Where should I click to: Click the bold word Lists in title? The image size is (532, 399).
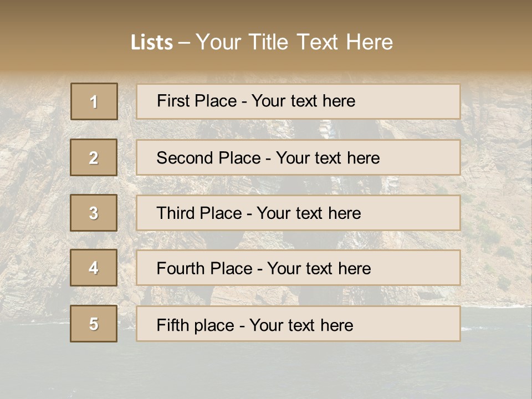click(x=152, y=43)
